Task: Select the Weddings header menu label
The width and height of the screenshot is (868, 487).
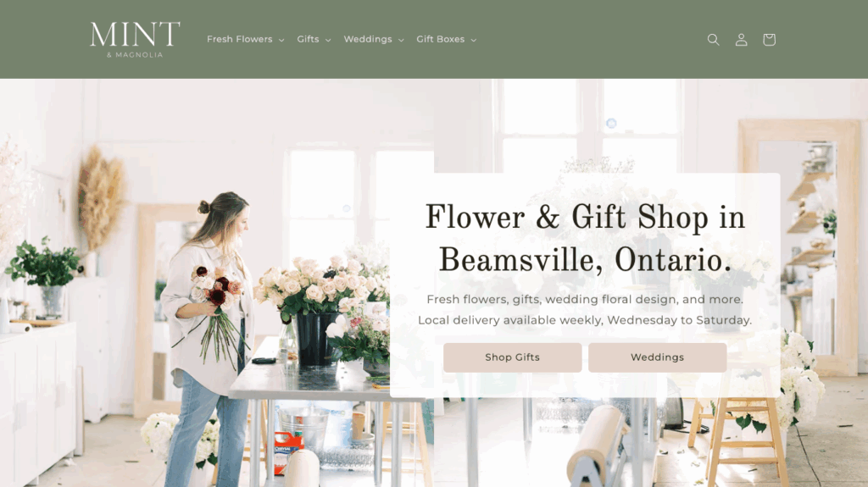Action: pyautogui.click(x=368, y=39)
